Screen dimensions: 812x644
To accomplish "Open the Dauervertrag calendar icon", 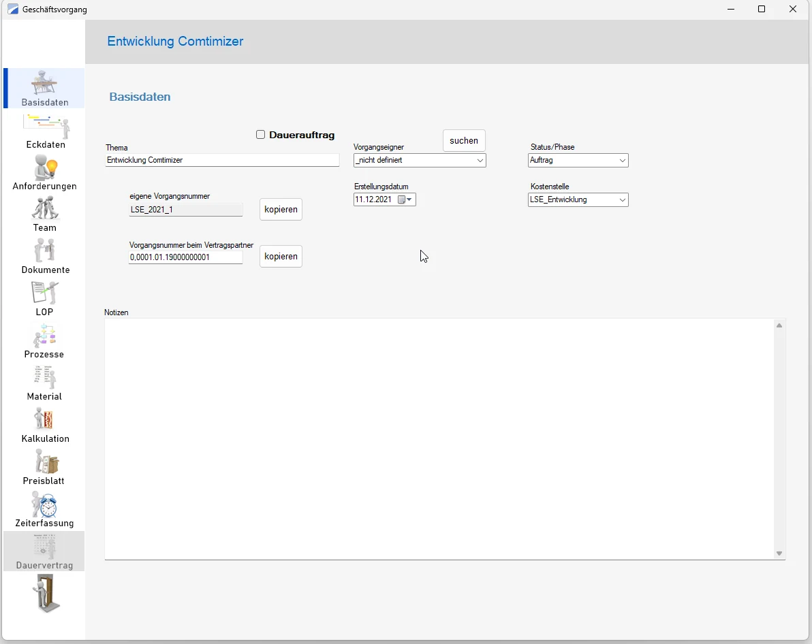I will click(44, 547).
